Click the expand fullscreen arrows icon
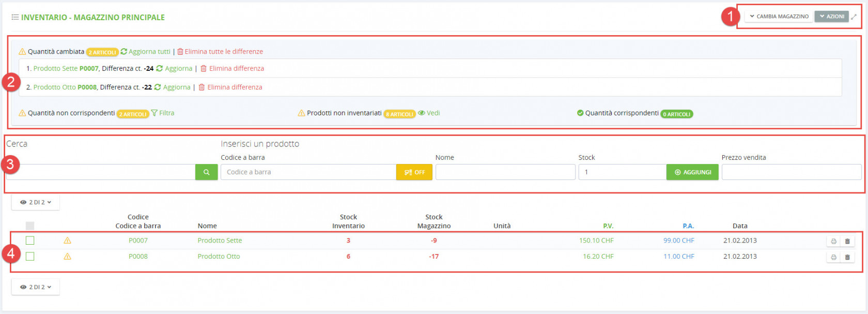Image resolution: width=868 pixels, height=314 pixels. 854,17
